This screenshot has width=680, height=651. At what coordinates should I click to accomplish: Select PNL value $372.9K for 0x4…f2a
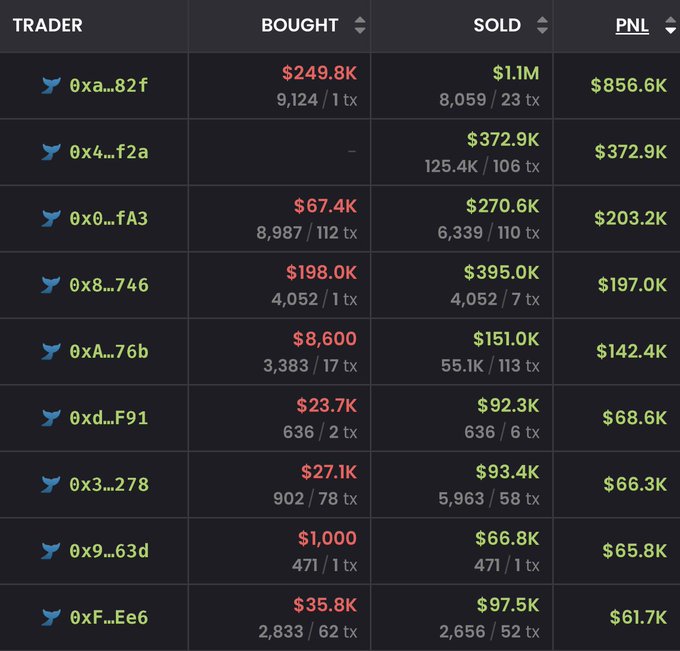pyautogui.click(x=631, y=152)
